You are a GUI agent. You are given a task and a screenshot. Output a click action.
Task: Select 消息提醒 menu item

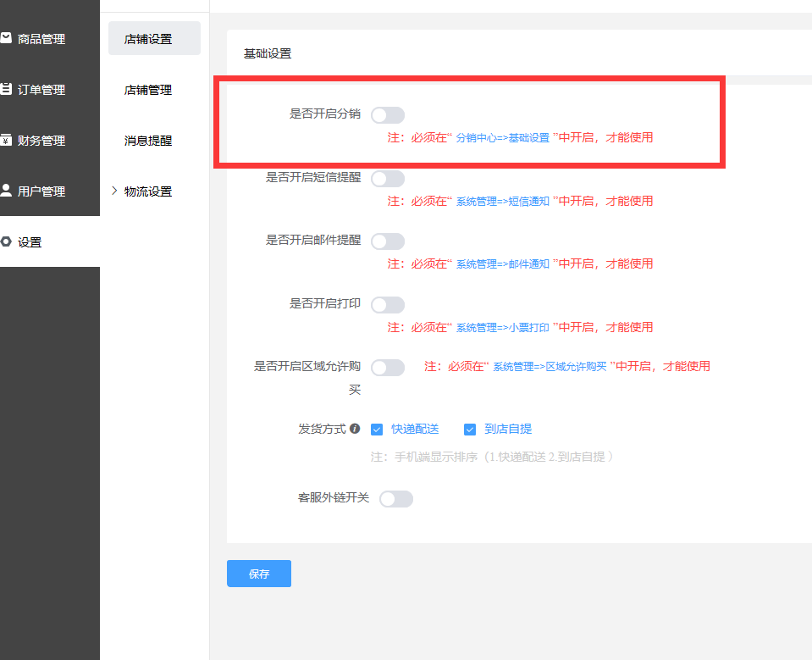[x=148, y=141]
